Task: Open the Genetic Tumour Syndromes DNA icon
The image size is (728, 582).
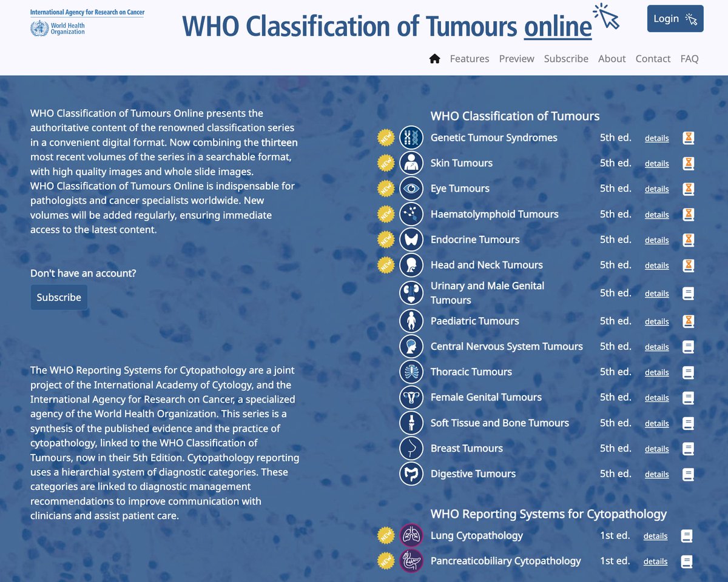Action: click(x=411, y=138)
